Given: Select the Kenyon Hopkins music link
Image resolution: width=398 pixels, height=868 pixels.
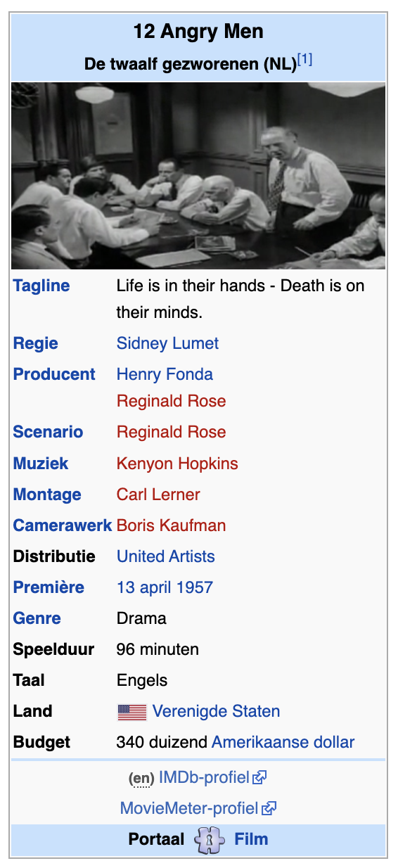Looking at the screenshot, I should point(177,464).
